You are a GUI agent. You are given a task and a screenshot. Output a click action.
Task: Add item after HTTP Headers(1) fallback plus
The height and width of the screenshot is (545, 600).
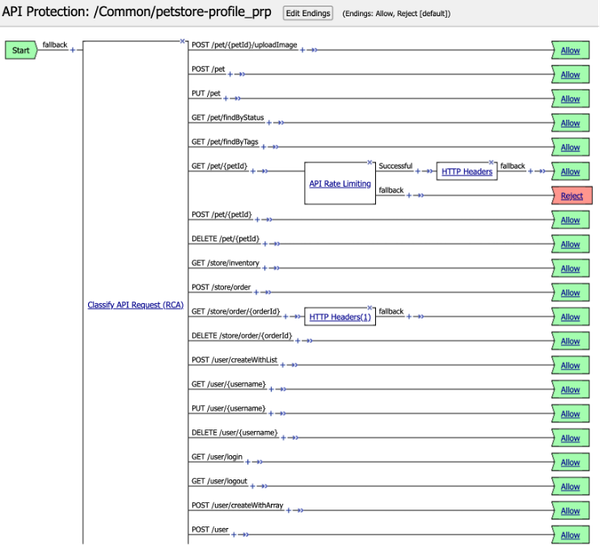[409, 317]
